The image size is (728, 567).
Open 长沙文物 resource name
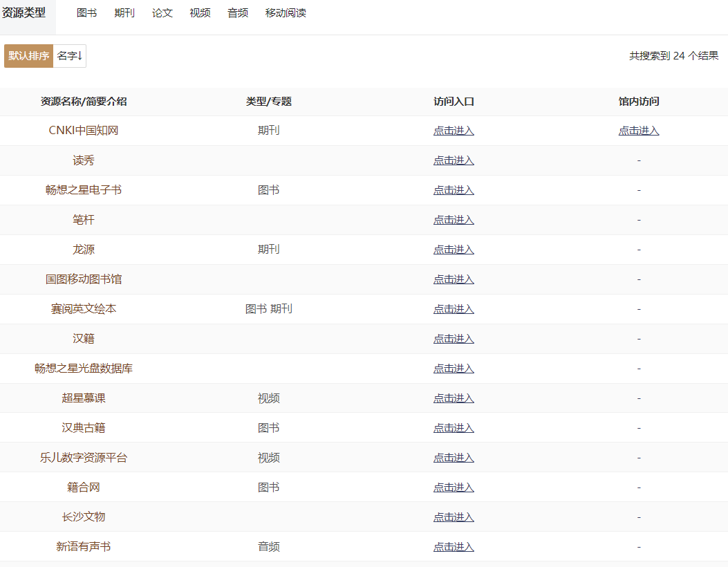84,517
